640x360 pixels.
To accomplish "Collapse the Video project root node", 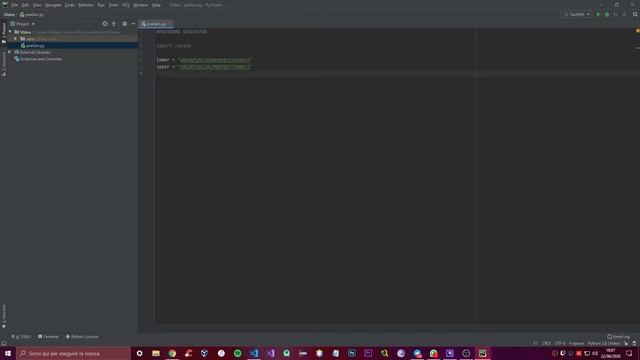I will pos(10,32).
